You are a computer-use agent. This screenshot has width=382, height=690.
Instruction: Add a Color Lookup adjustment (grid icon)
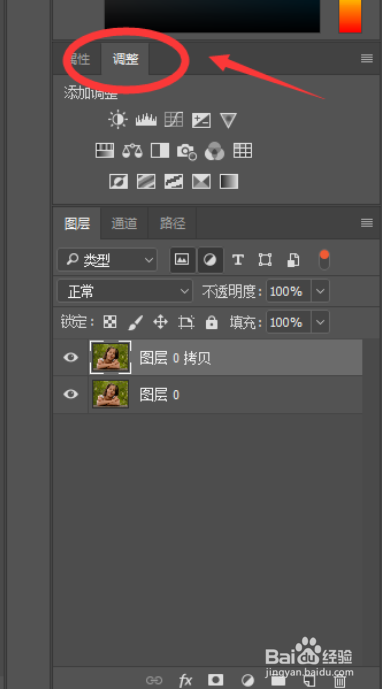click(242, 151)
